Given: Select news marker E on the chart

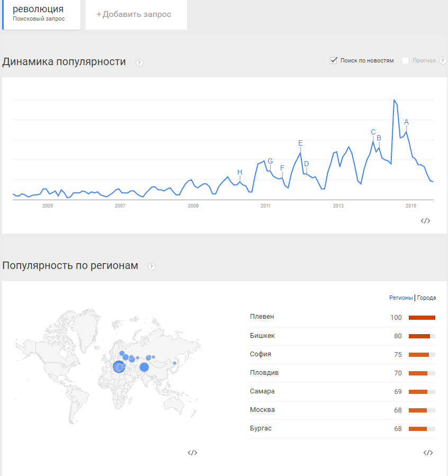Looking at the screenshot, I should 300,143.
